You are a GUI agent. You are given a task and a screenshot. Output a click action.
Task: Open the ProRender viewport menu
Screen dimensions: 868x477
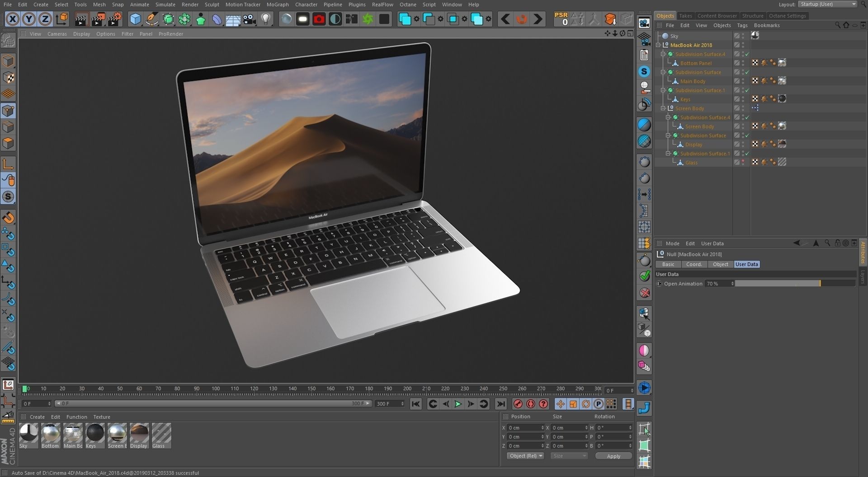(x=171, y=34)
